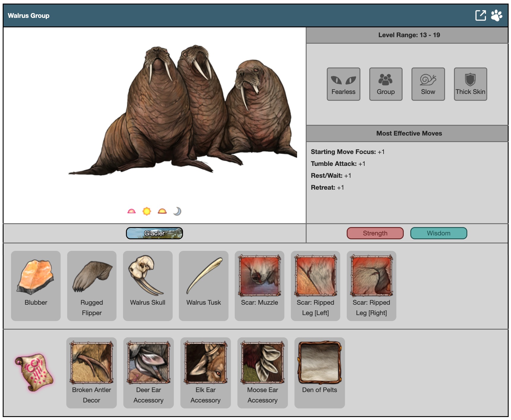Select the Walrus Tusk item
The width and height of the screenshot is (511, 420).
click(204, 285)
